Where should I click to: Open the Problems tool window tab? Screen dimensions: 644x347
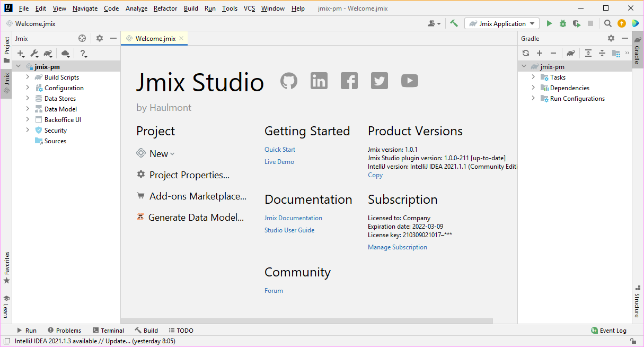tap(64, 331)
